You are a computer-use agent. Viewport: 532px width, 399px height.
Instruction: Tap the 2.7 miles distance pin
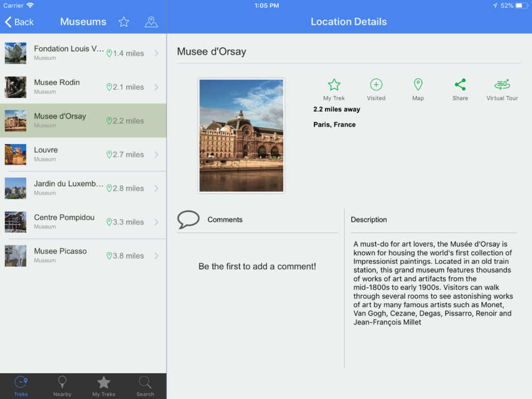click(109, 155)
